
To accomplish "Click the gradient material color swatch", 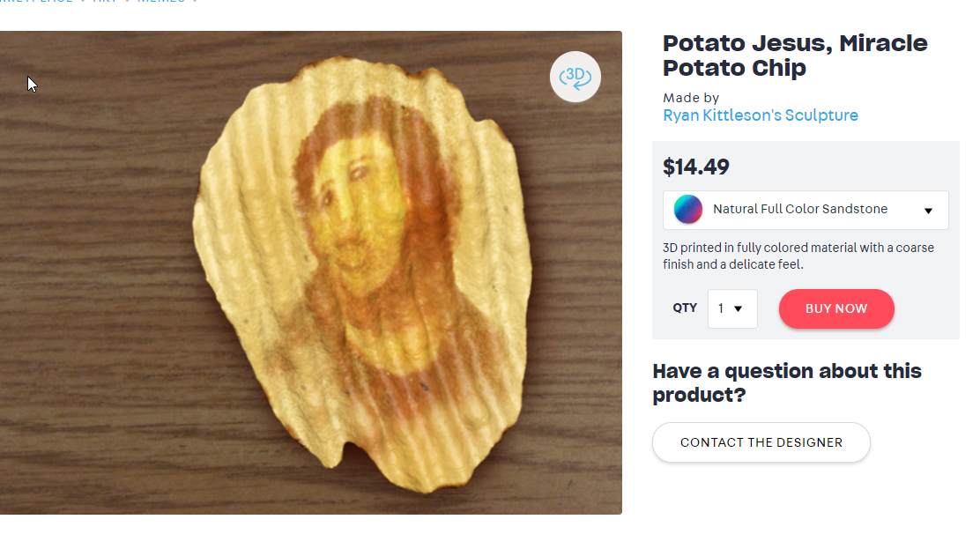I will (x=688, y=210).
